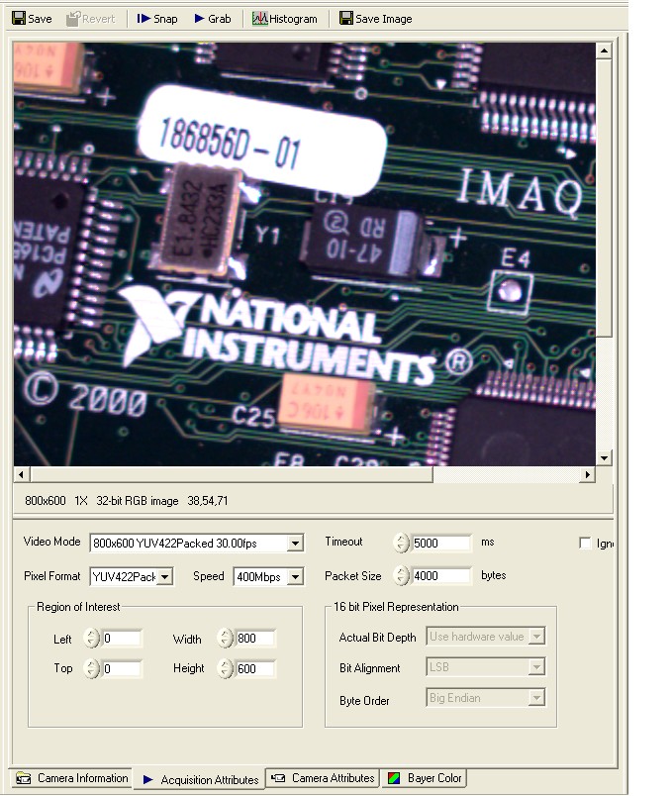Viewport: 672px width, 796px height.
Task: Click the image vertical scrollbar down arrow
Action: point(605,458)
